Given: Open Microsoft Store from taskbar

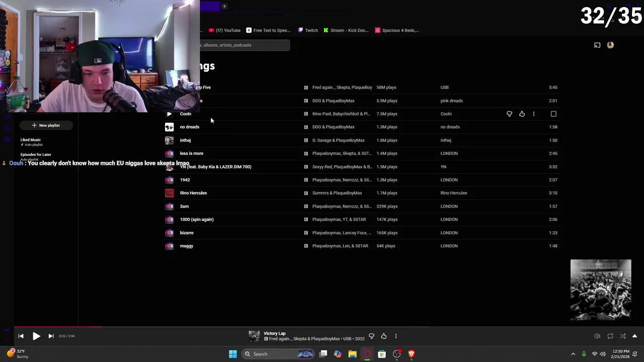Looking at the screenshot, I should click(x=382, y=354).
